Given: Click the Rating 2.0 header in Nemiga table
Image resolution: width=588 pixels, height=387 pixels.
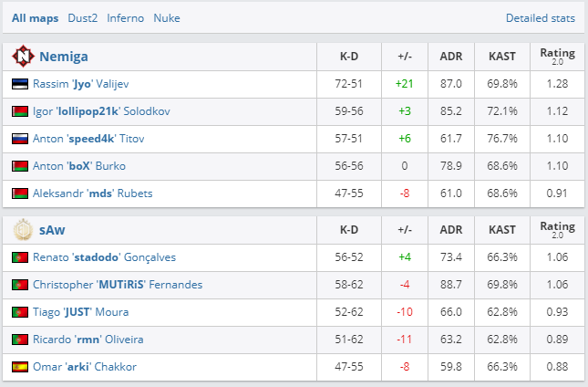Looking at the screenshot, I should pos(557,57).
